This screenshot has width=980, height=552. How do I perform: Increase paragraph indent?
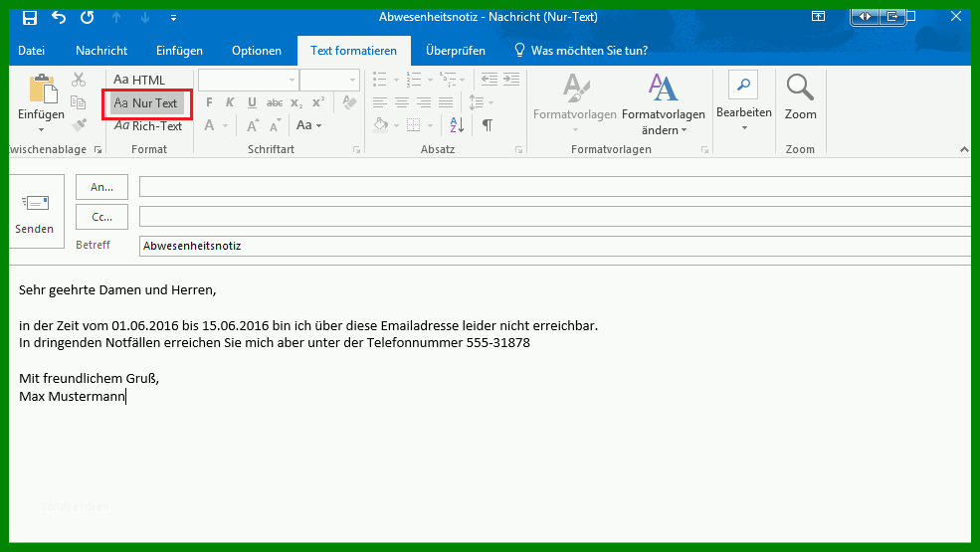tap(511, 80)
